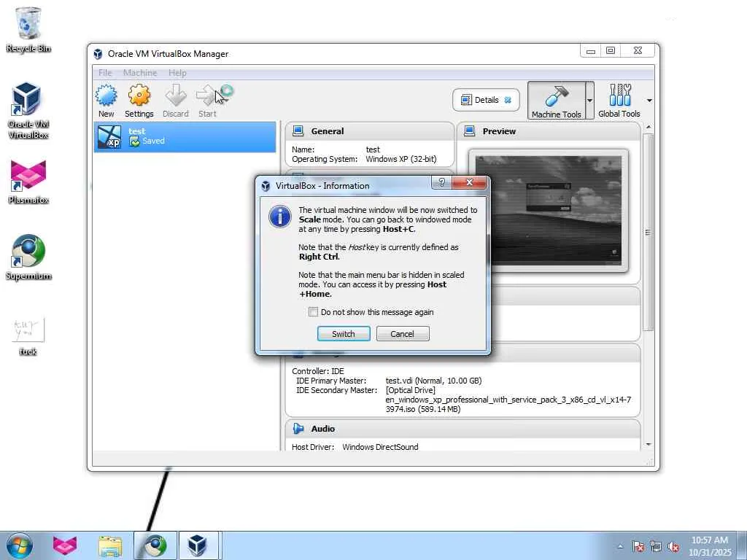Open the Help menu
Image resolution: width=747 pixels, height=560 pixels.
pos(177,73)
